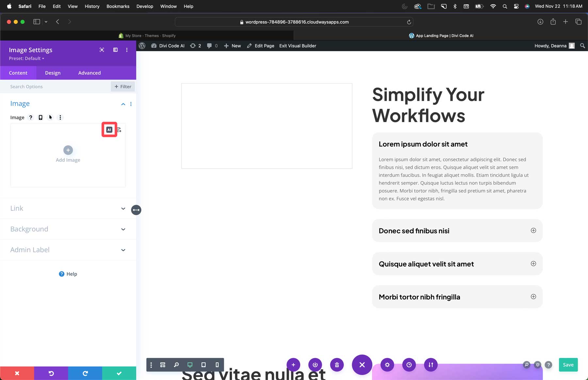
Task: Click the purple plus load layout button
Action: 293,365
